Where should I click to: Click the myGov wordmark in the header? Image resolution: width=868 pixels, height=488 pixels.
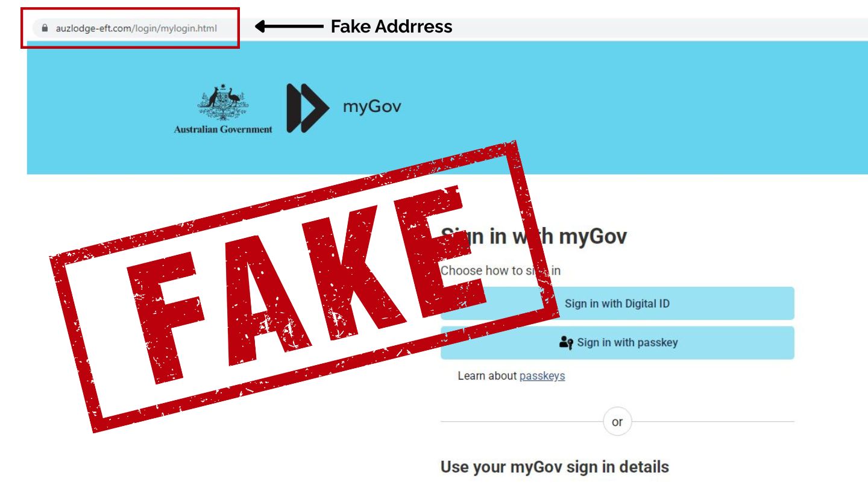(372, 107)
